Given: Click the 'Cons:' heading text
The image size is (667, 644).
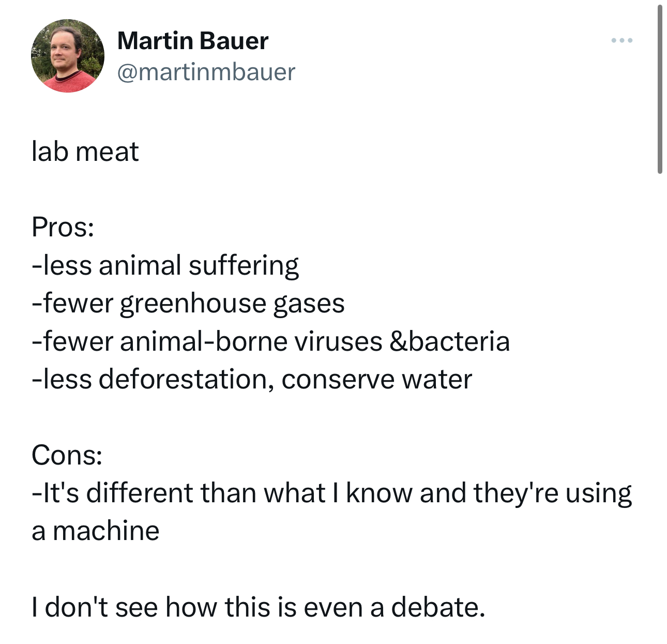Looking at the screenshot, I should point(67,455).
